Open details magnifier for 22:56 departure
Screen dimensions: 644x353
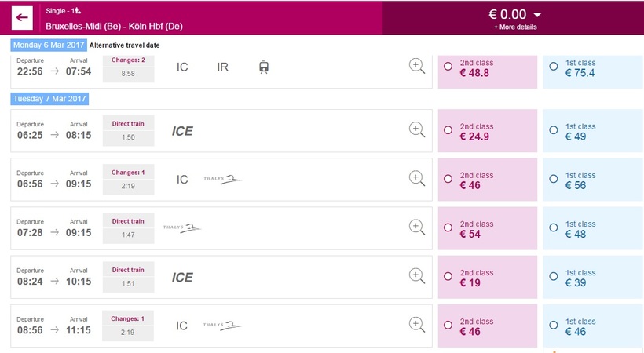click(417, 67)
